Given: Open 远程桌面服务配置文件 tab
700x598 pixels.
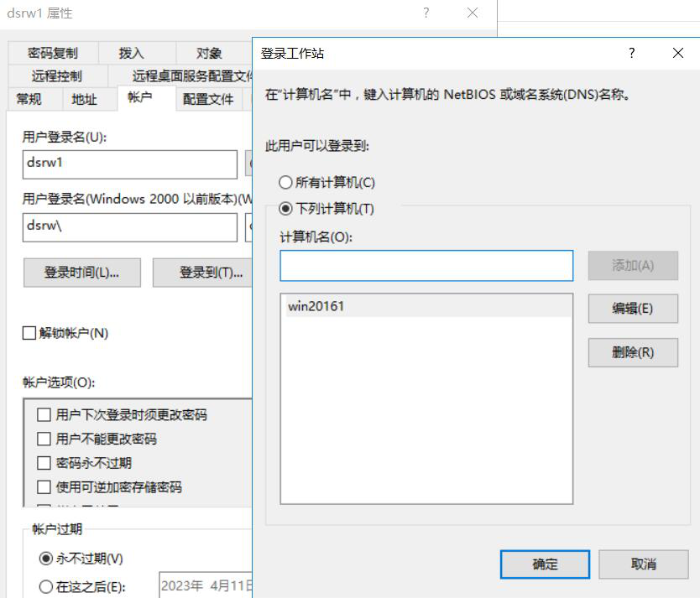Looking at the screenshot, I should [x=180, y=75].
